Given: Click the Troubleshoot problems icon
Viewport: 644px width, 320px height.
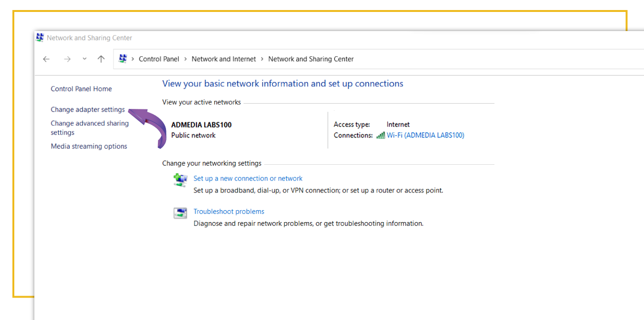Looking at the screenshot, I should 180,213.
